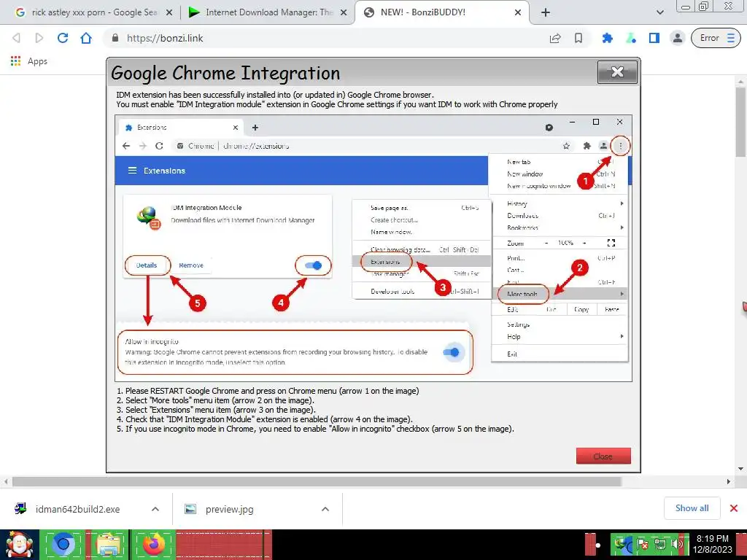The height and width of the screenshot is (560, 747).
Task: Go back using the browser back arrow
Action: coord(16,38)
